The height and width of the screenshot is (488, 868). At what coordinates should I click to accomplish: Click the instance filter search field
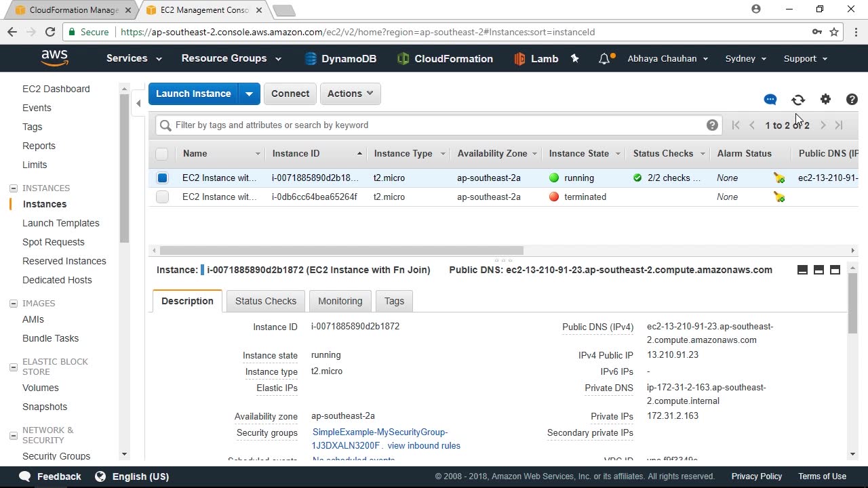pos(439,125)
